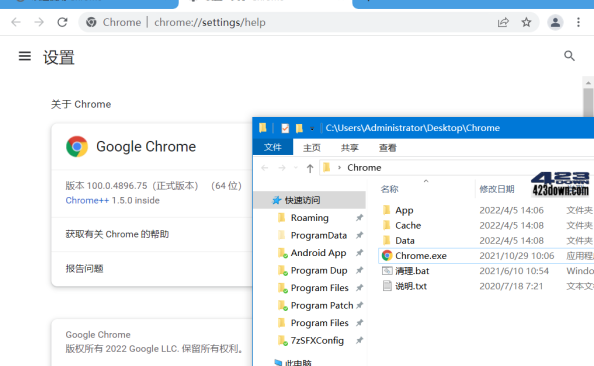
Task: Click the share icon in address bar
Action: (503, 22)
